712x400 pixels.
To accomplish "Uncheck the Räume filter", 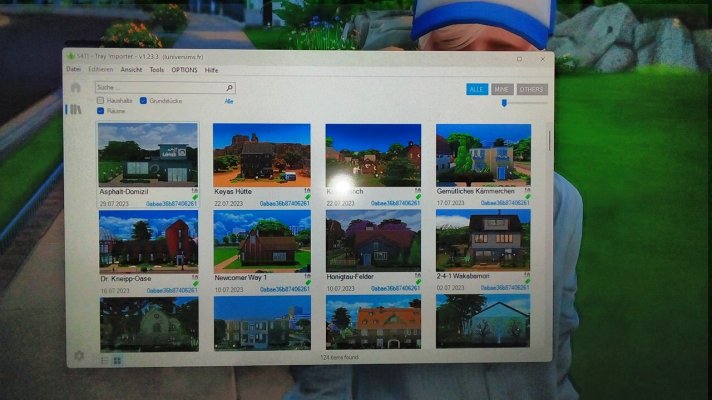I will [x=100, y=111].
